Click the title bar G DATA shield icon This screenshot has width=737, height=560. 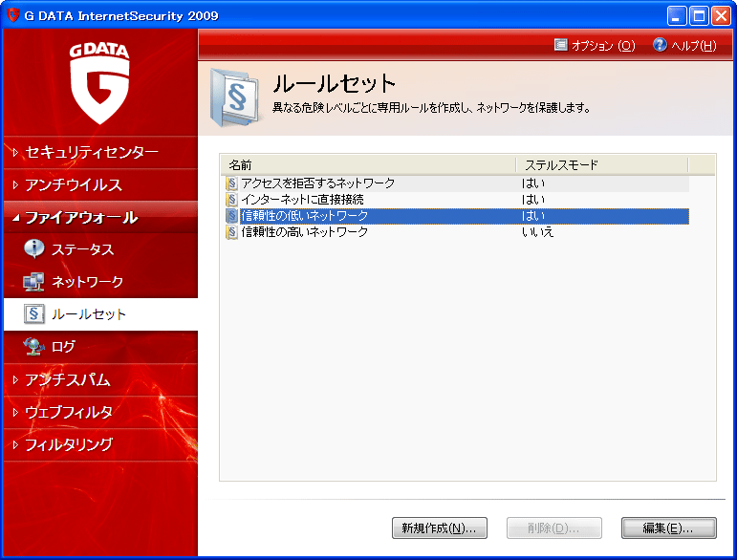point(13,15)
